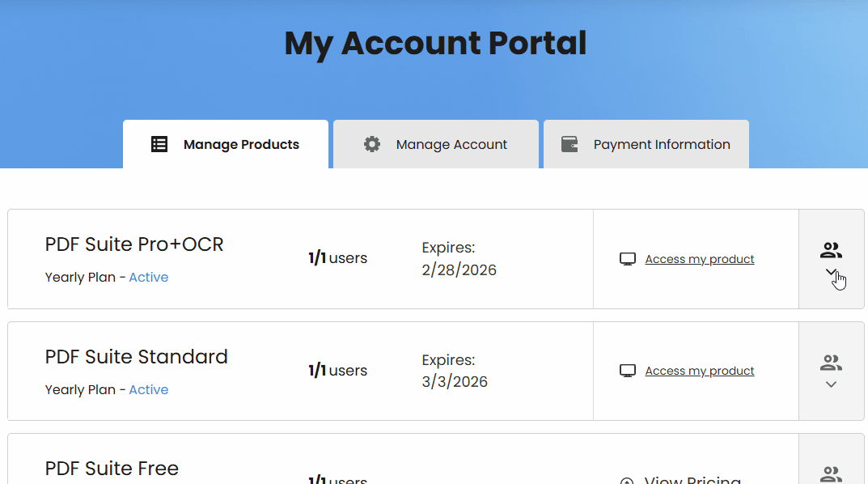
Task: Click Active status under PDF Suite Pro+OCR
Action: [x=148, y=278]
